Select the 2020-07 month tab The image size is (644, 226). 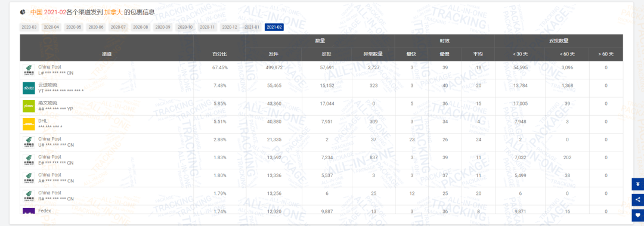(118, 27)
